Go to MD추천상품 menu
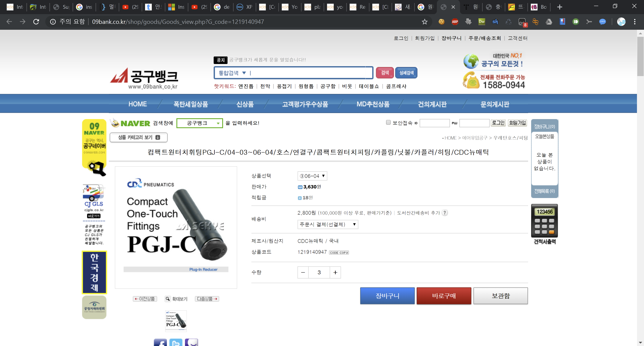 tap(373, 104)
